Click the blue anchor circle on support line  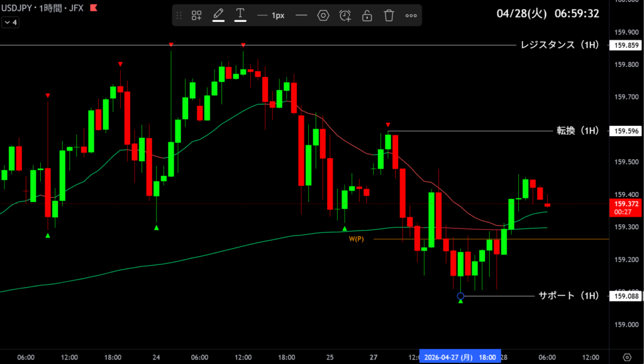coord(460,296)
